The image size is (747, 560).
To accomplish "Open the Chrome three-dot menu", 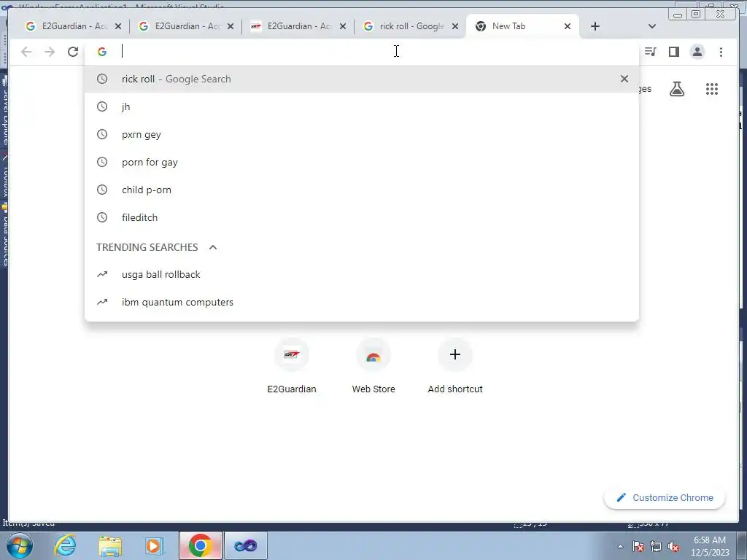I will [x=721, y=52].
